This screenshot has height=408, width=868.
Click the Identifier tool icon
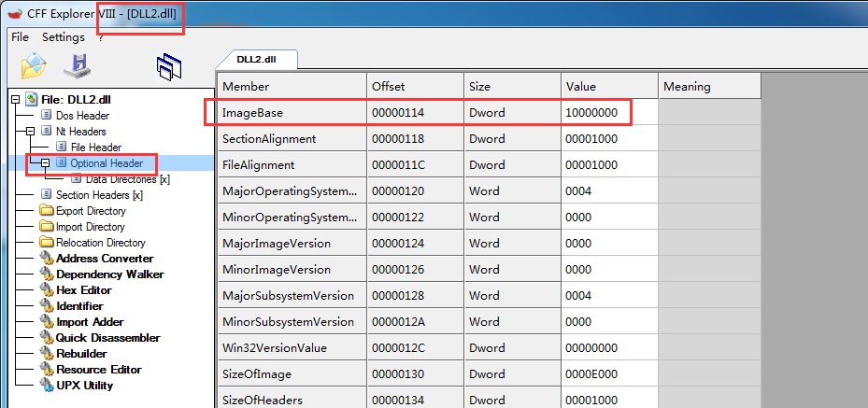pos(47,305)
